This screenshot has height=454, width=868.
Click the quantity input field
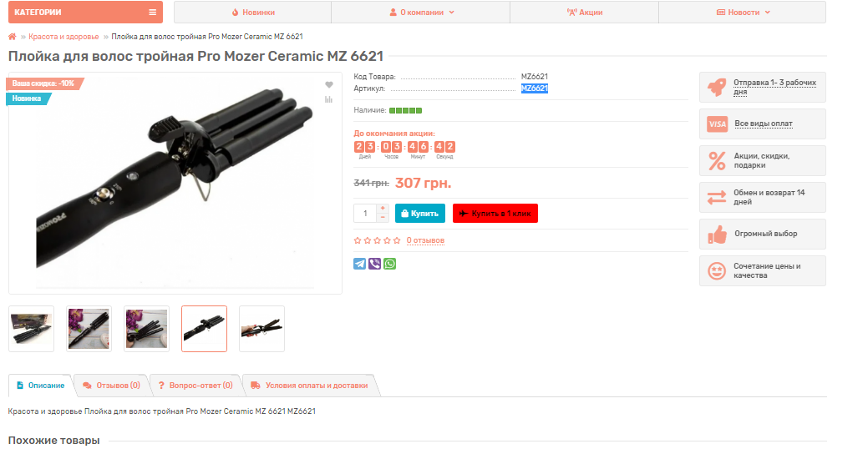tap(365, 214)
